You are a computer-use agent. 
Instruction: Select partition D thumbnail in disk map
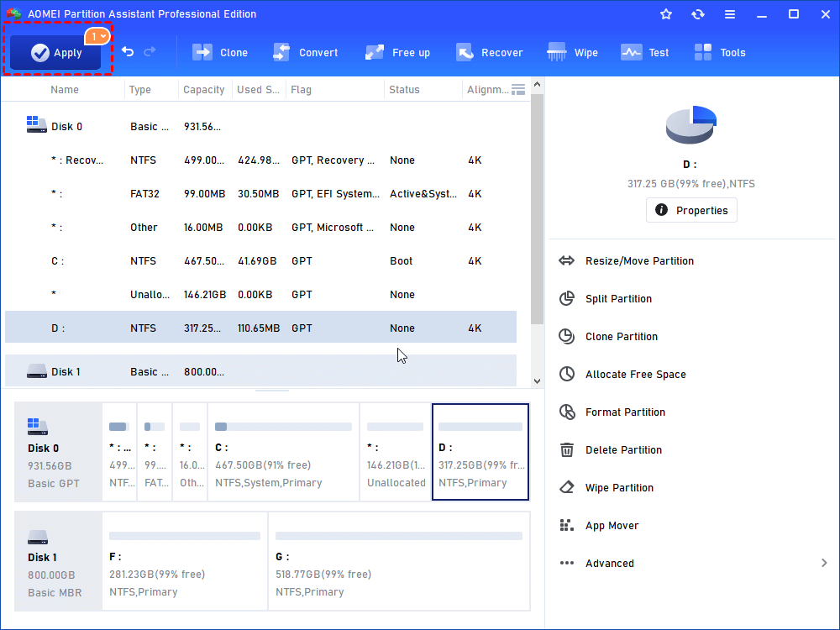pyautogui.click(x=480, y=452)
